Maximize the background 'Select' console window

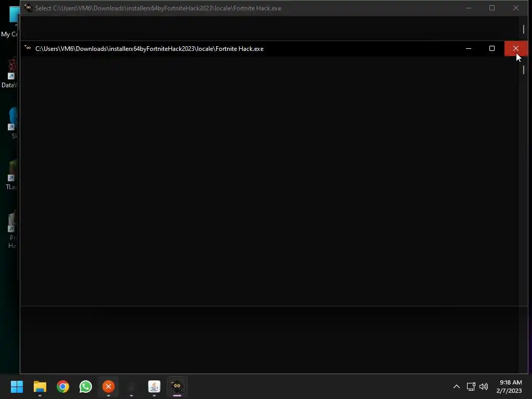pyautogui.click(x=492, y=8)
